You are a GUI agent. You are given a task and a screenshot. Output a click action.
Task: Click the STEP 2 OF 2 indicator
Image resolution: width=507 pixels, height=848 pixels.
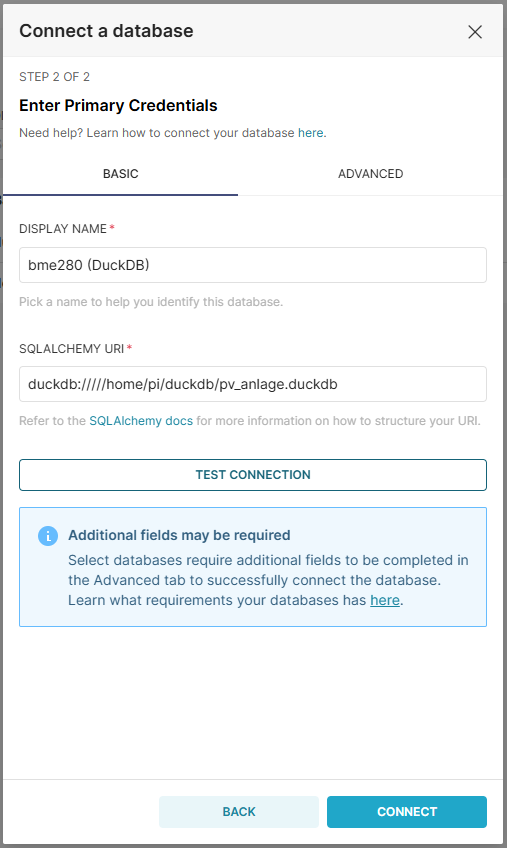coord(54,77)
